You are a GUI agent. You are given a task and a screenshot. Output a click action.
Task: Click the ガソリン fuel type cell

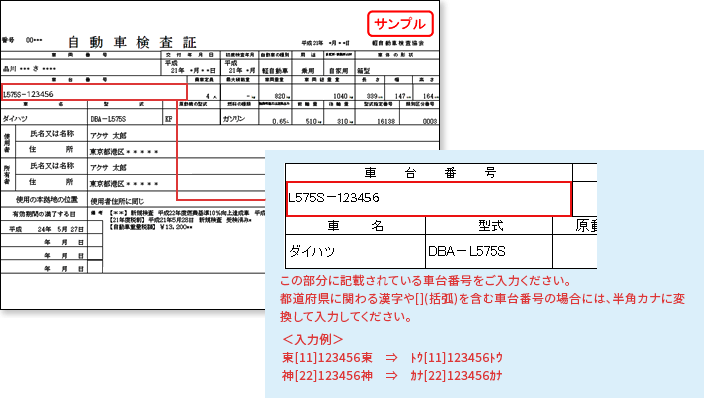point(233,119)
